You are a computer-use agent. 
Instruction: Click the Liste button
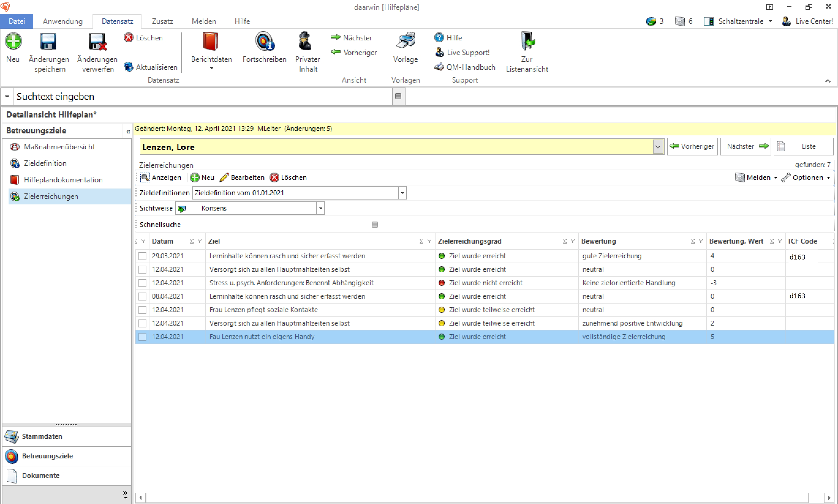803,146
